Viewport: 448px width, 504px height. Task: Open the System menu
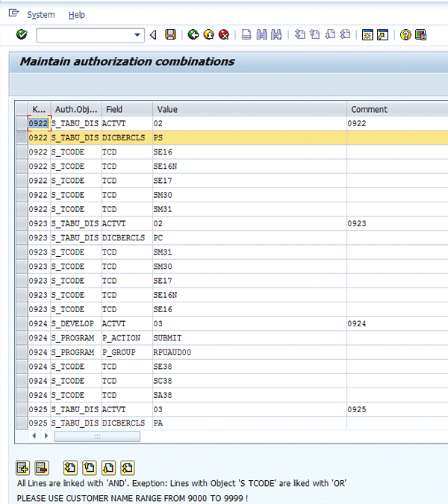[40, 14]
